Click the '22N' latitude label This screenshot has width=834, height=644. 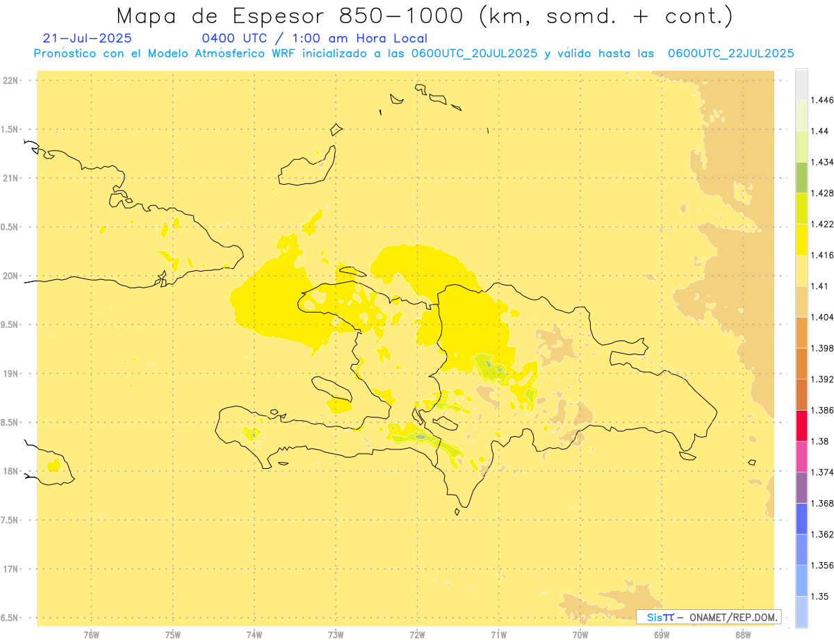tap(11, 81)
